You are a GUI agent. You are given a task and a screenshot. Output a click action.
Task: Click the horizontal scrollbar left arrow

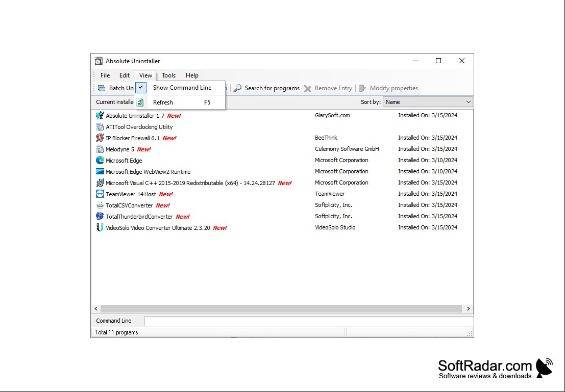pos(96,308)
